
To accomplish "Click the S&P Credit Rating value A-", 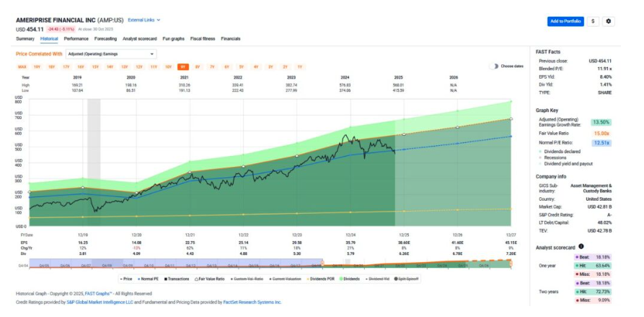I will pos(609,214).
